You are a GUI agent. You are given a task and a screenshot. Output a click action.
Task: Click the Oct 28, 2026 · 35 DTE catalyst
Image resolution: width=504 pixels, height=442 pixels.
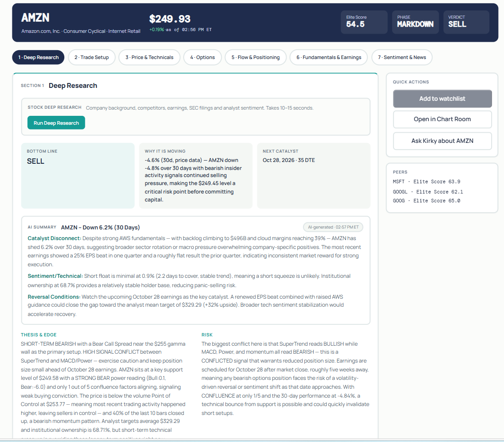(289, 160)
